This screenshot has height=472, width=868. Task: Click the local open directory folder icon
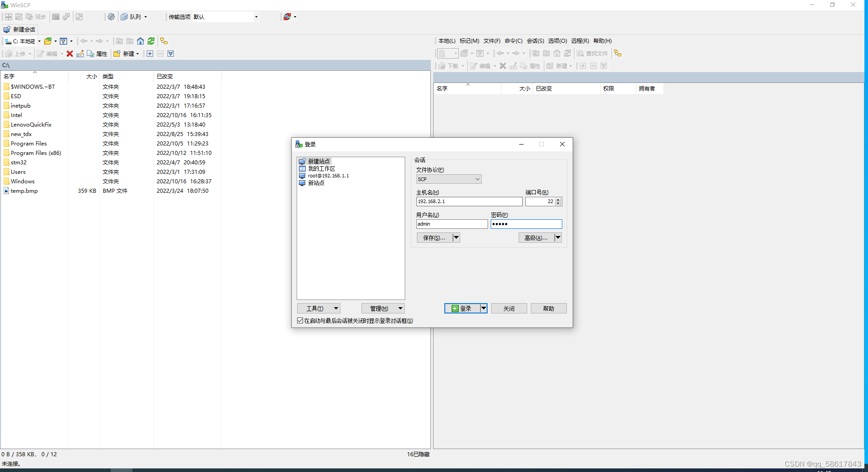point(48,41)
